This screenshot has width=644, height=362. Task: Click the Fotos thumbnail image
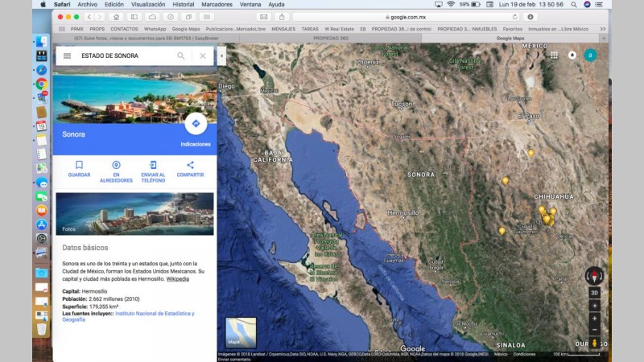point(135,213)
